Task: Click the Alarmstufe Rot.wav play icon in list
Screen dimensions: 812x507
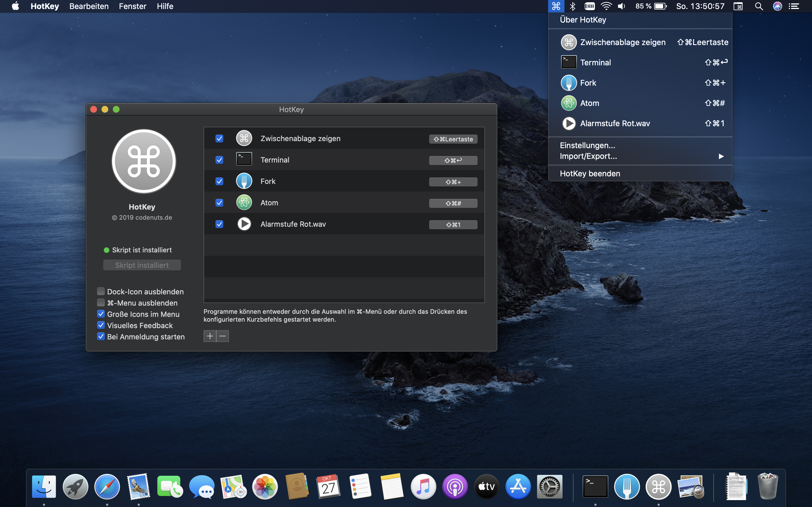Action: [244, 224]
